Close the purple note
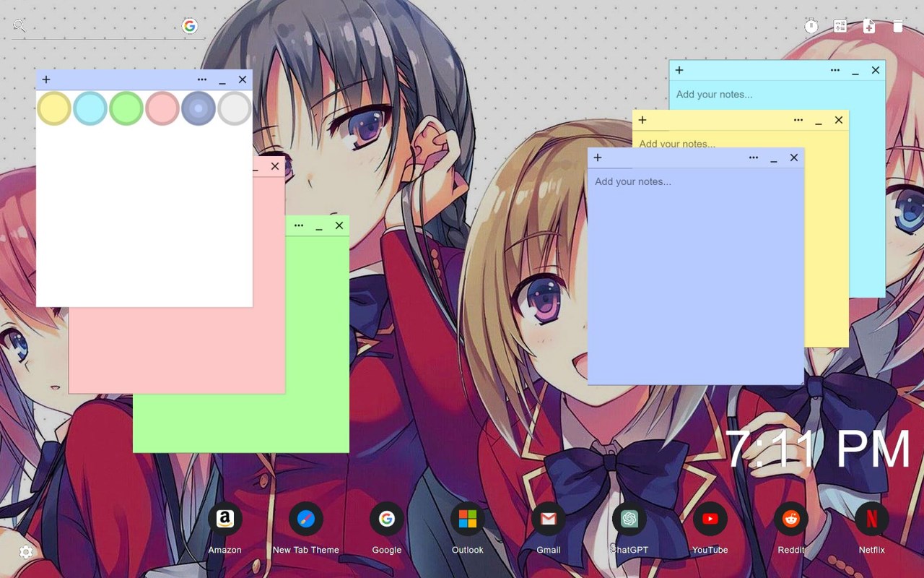The width and height of the screenshot is (924, 578). pos(794,158)
